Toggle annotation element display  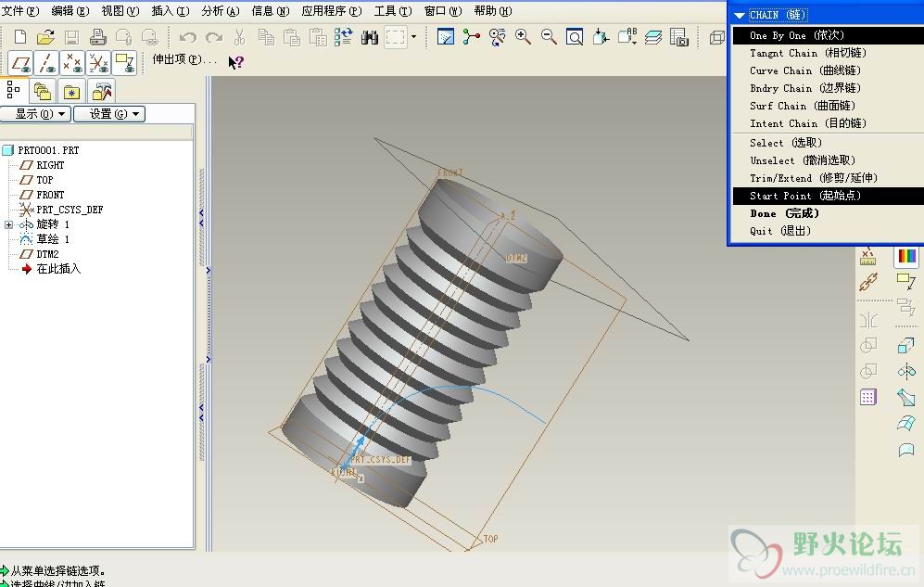point(124,62)
